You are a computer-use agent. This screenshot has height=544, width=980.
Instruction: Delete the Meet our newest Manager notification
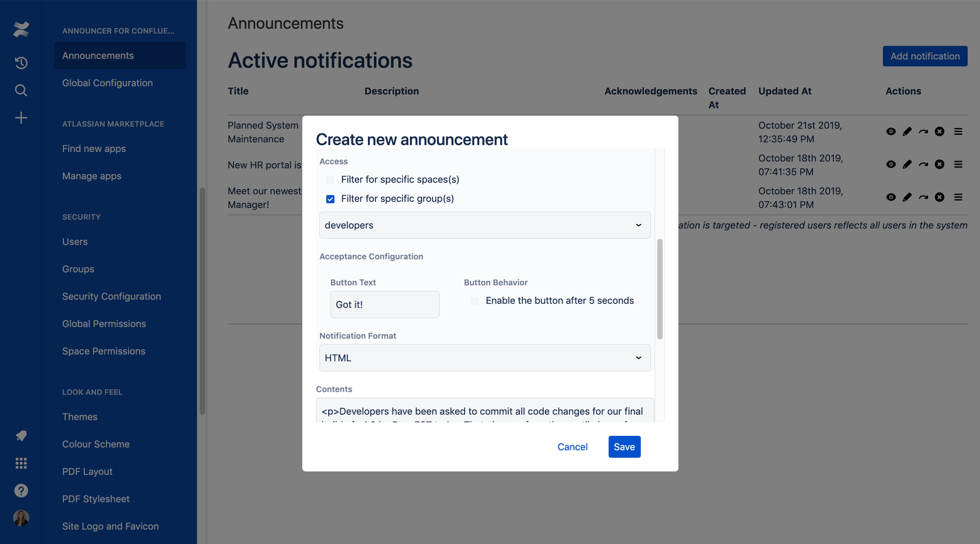tap(940, 197)
